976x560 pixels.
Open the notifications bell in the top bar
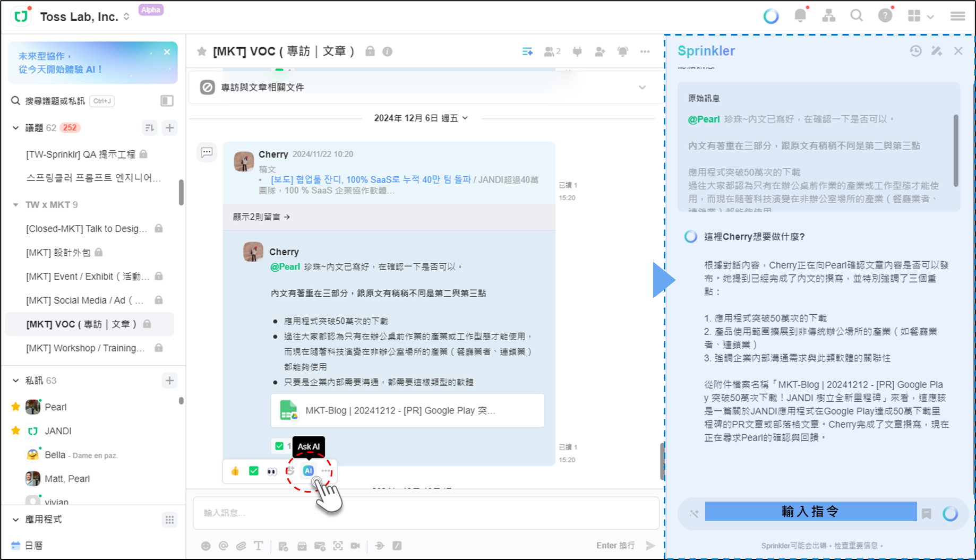click(800, 16)
